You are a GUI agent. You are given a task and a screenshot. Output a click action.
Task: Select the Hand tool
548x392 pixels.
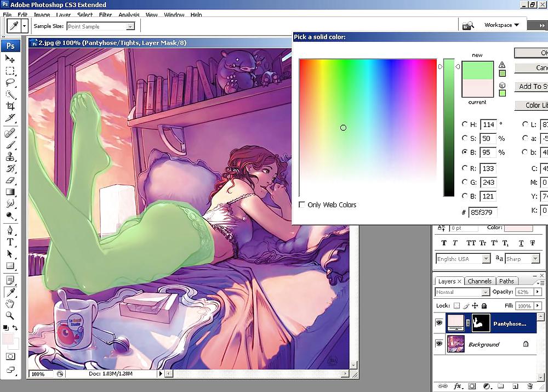(10, 304)
